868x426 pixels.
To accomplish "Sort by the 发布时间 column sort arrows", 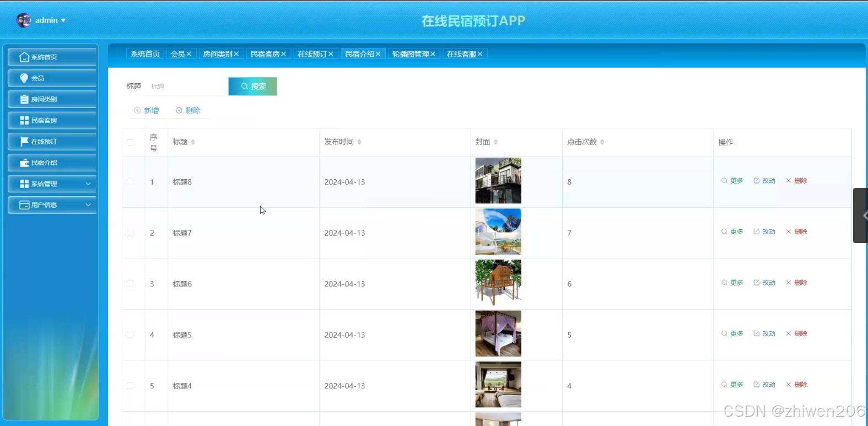I will click(x=359, y=142).
